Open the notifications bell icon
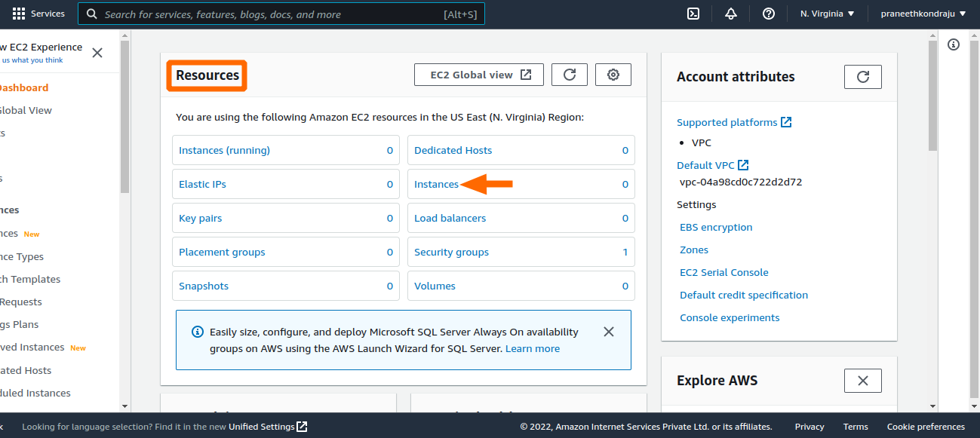Image resolution: width=980 pixels, height=438 pixels. point(731,14)
